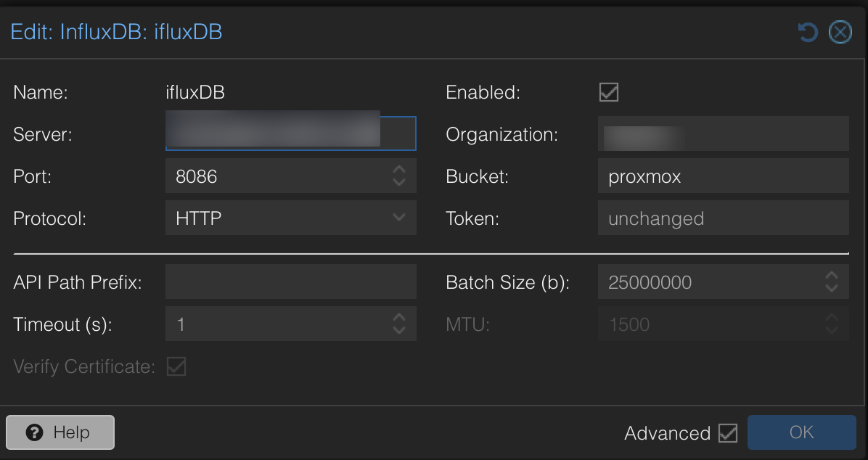Click the MTU spinner arrows

click(832, 324)
